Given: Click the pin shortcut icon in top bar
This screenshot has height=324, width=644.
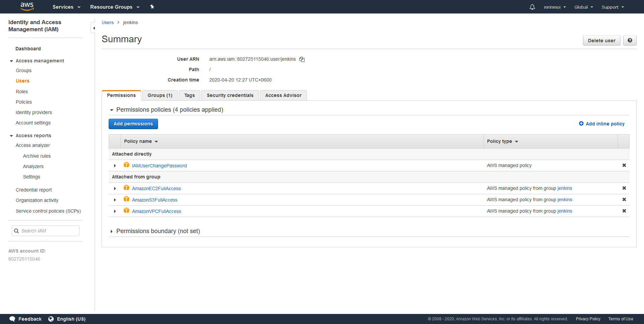Looking at the screenshot, I should coord(152,7).
